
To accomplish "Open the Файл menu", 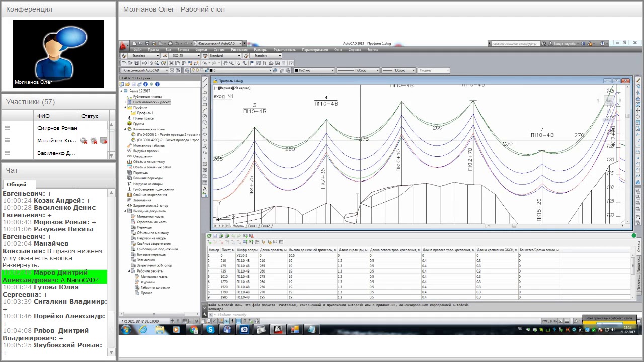I will coord(137,50).
